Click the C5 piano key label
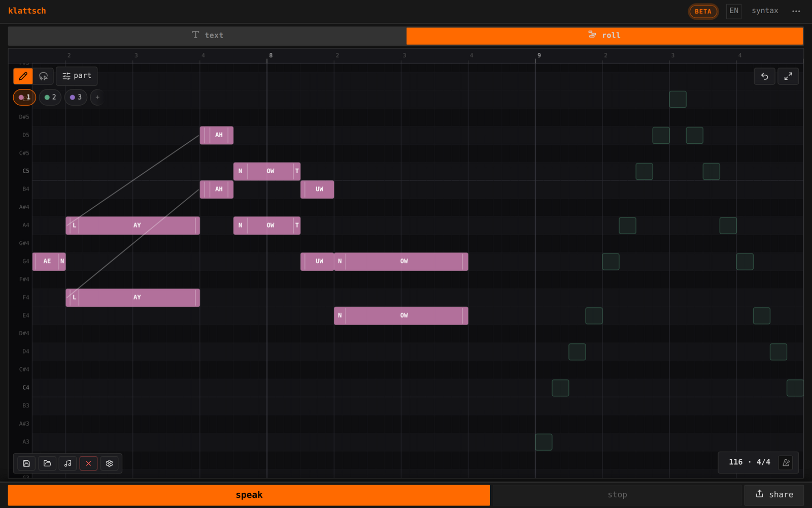 click(25, 171)
